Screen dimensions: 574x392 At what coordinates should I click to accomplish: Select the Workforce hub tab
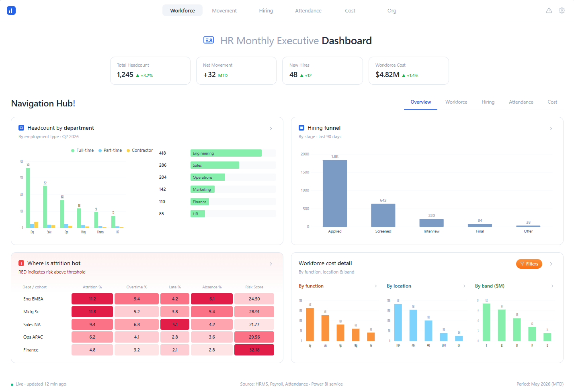coord(456,102)
